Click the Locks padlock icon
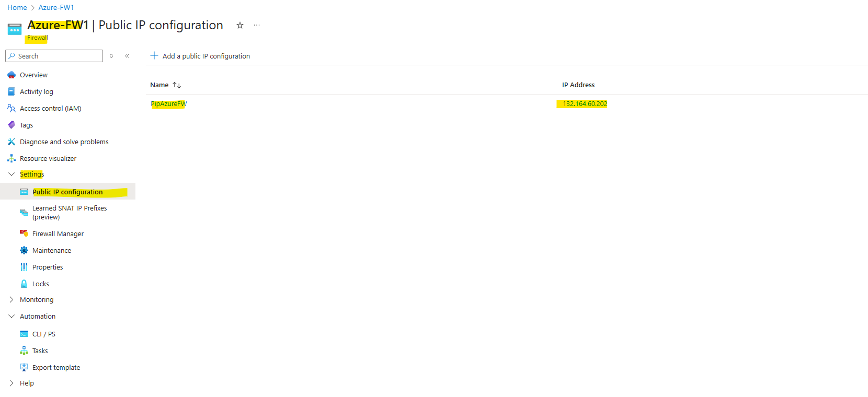868x397 pixels. [24, 284]
